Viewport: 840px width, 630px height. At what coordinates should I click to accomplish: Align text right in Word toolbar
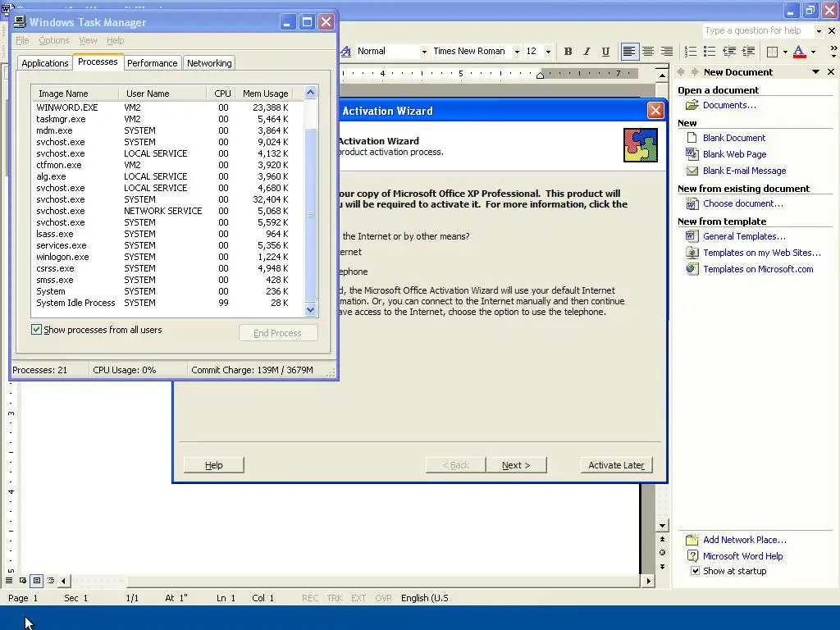pos(666,52)
